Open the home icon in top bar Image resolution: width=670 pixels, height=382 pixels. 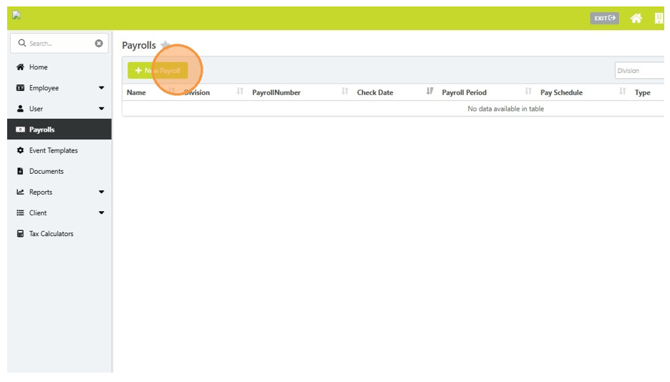(x=636, y=18)
